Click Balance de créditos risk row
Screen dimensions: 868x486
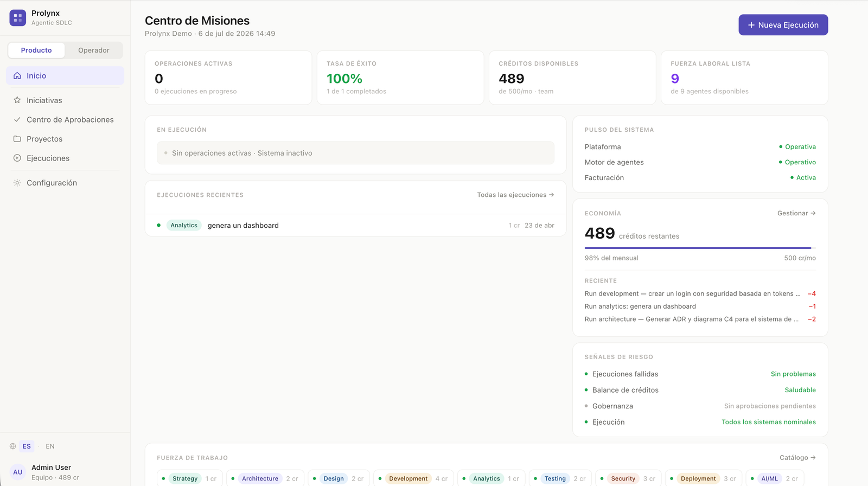coord(700,390)
